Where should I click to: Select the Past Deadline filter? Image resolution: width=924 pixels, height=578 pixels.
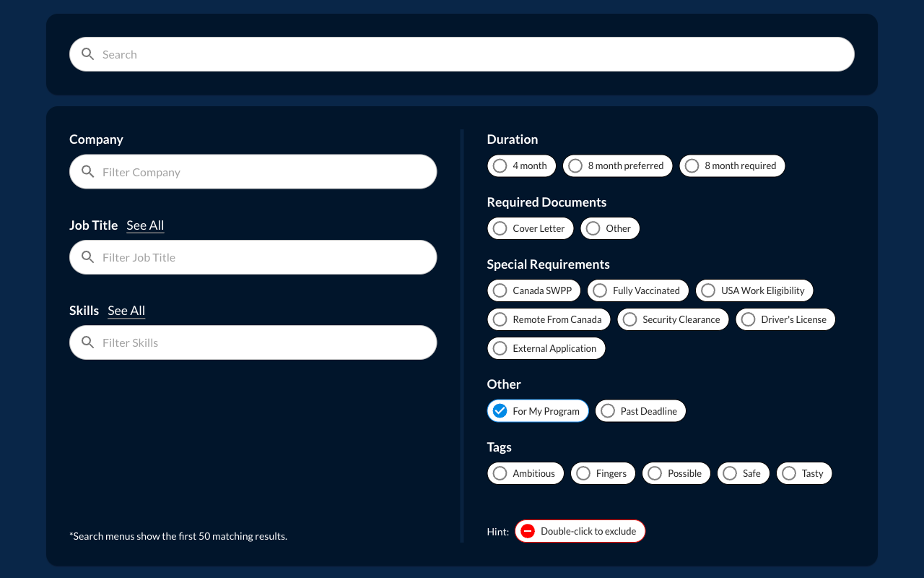tap(640, 411)
